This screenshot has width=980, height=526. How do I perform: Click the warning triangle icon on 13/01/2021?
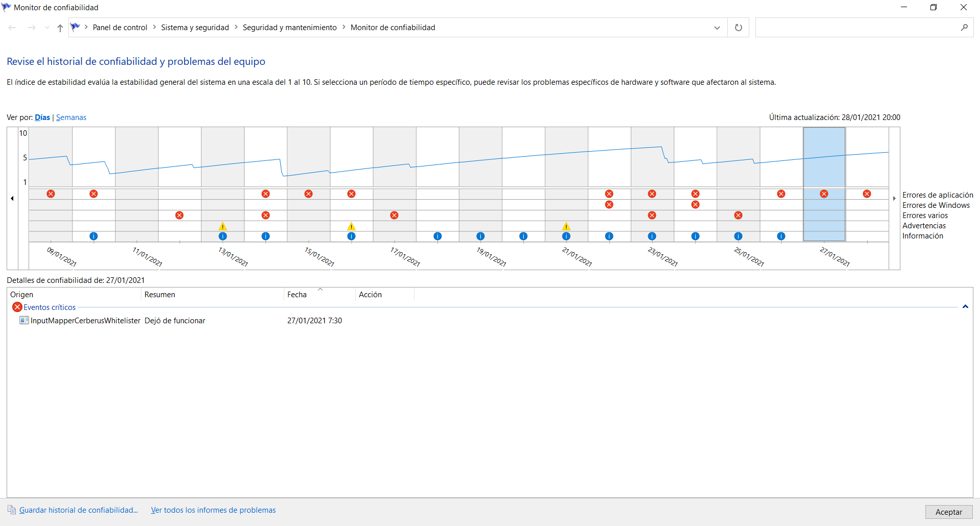click(223, 226)
